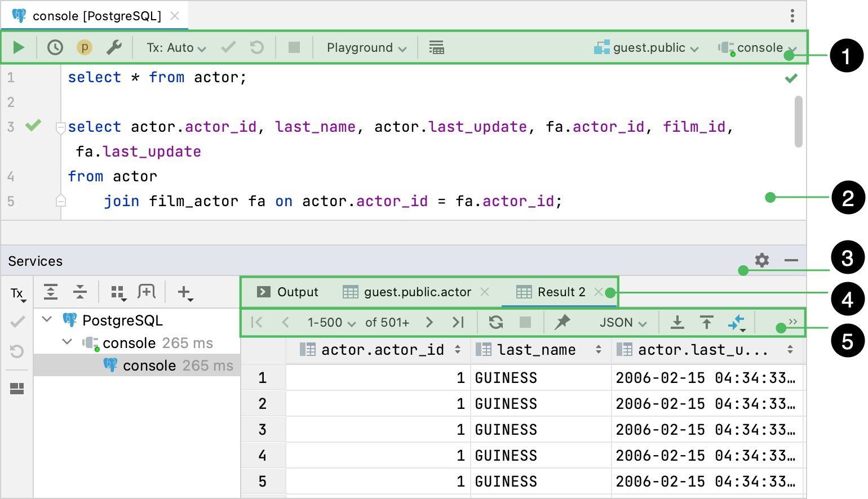
Task: Reload result data with the refresh icon
Action: point(495,322)
